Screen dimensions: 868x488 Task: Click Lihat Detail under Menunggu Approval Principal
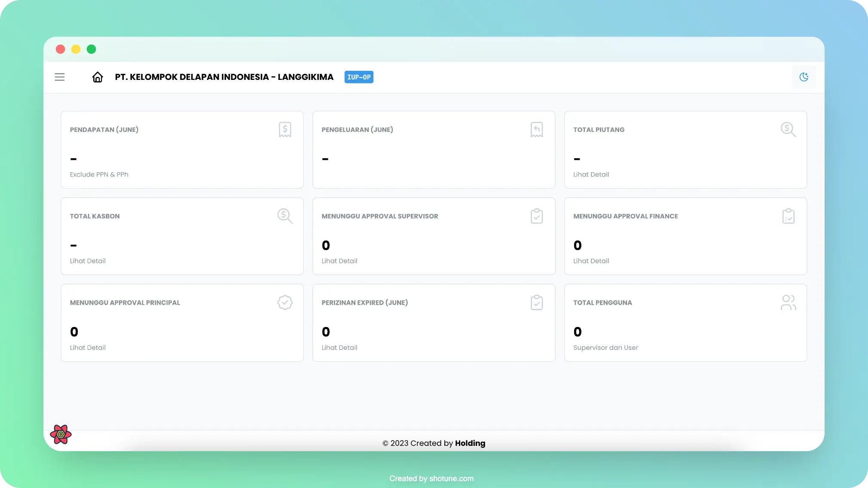pos(88,348)
